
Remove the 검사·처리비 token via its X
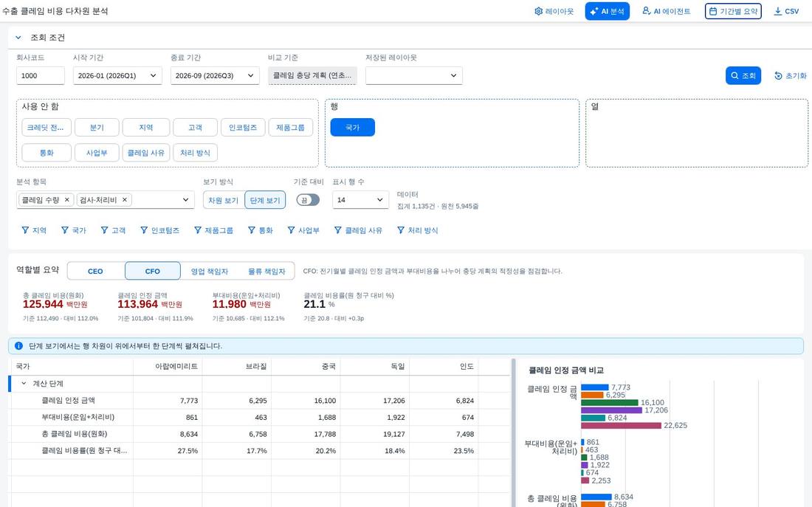[x=125, y=199]
